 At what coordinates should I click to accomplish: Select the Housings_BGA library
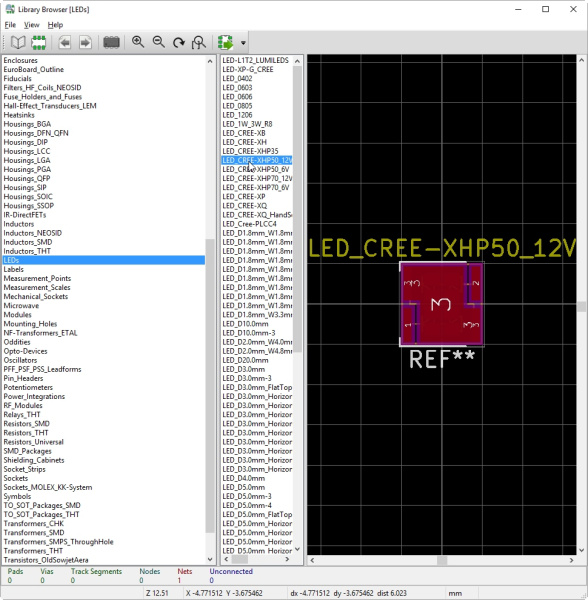tap(27, 124)
